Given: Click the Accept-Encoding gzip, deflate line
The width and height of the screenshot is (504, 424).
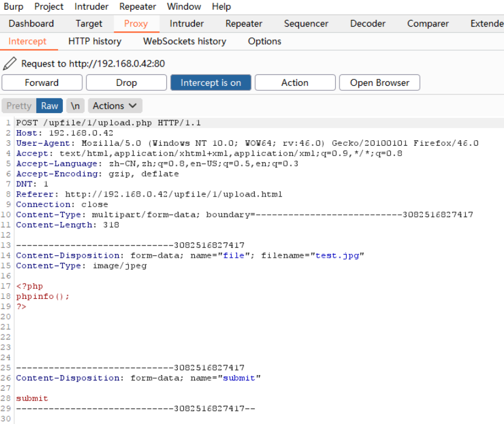Looking at the screenshot, I should click(97, 174).
